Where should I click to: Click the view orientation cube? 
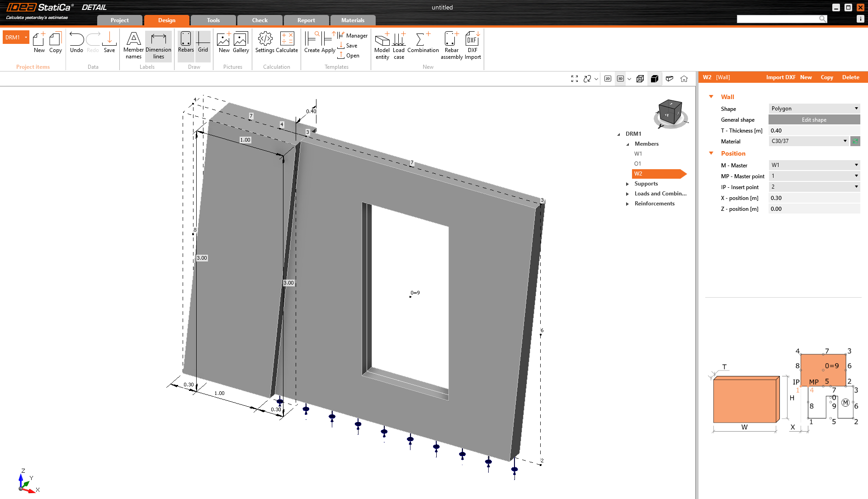pyautogui.click(x=670, y=113)
